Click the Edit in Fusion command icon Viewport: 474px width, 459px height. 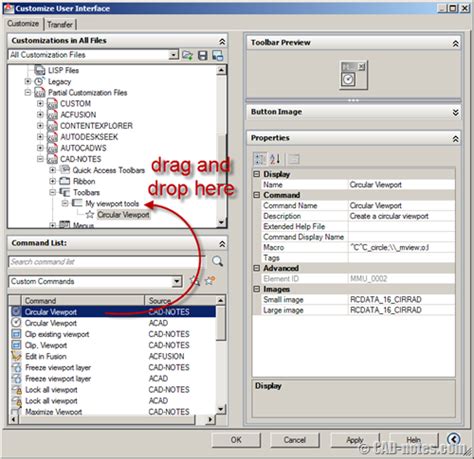[x=16, y=356]
